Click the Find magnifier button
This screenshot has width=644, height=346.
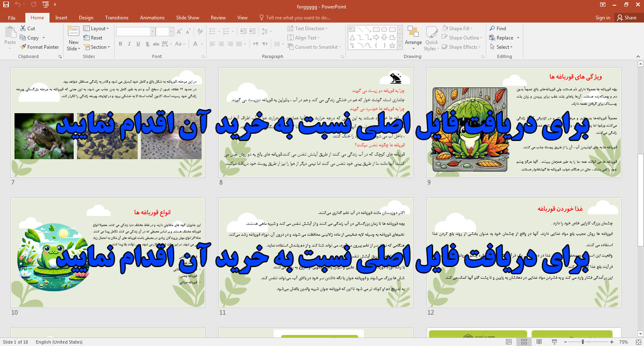[x=497, y=29]
